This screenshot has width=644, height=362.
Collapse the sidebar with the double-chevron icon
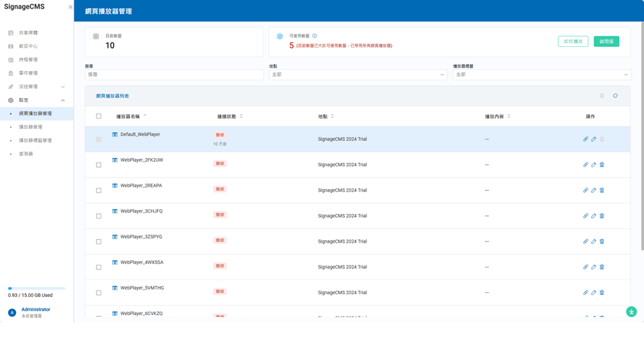click(70, 7)
